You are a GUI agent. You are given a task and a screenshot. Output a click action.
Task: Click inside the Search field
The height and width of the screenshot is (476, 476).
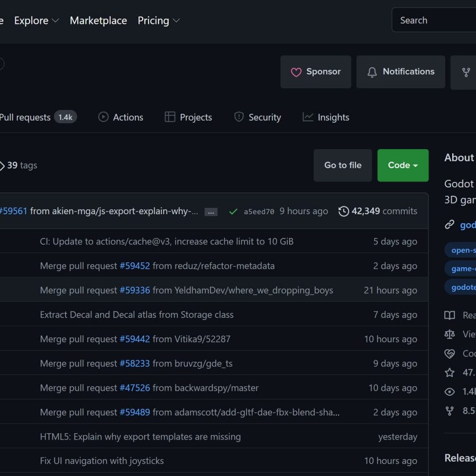[434, 21]
